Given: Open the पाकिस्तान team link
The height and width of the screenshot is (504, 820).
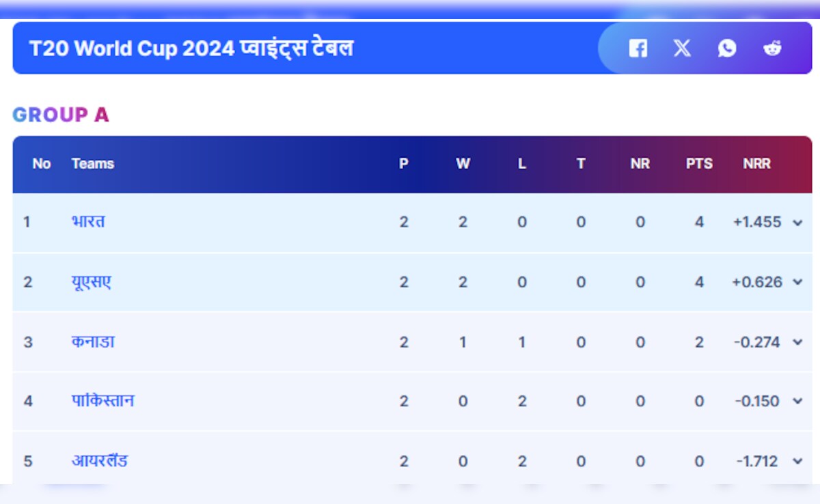Looking at the screenshot, I should pyautogui.click(x=102, y=401).
